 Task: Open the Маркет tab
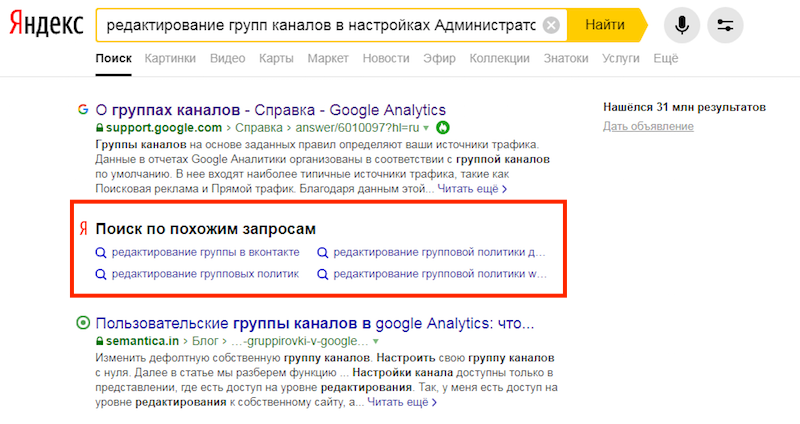[x=328, y=59]
